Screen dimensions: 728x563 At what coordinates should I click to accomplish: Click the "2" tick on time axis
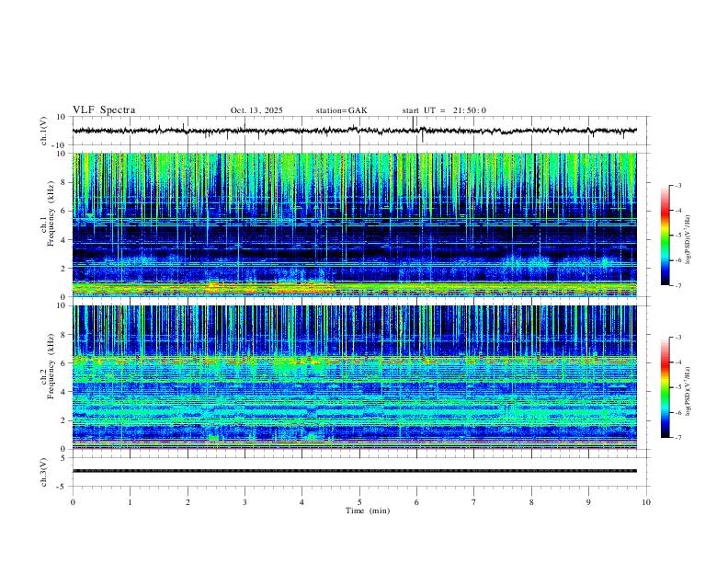pos(188,502)
